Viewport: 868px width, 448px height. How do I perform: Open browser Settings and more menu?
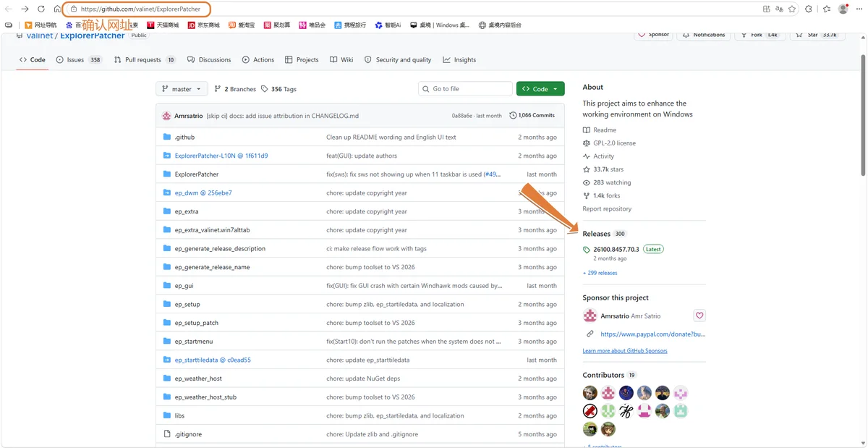[x=859, y=9]
